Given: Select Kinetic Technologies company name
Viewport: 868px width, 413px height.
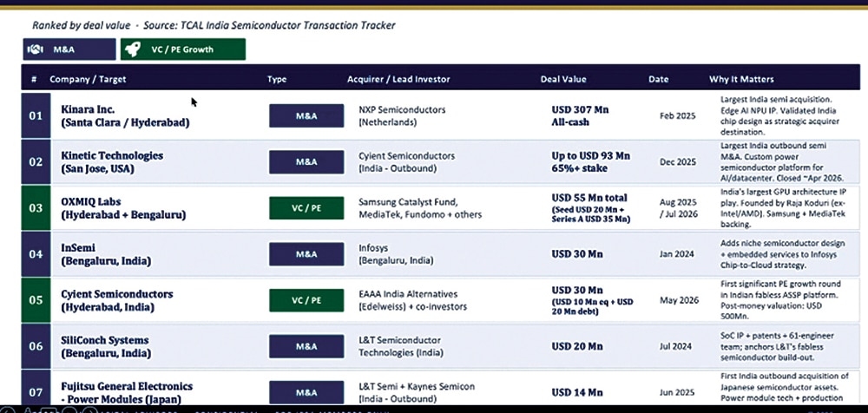Looking at the screenshot, I should [x=112, y=155].
